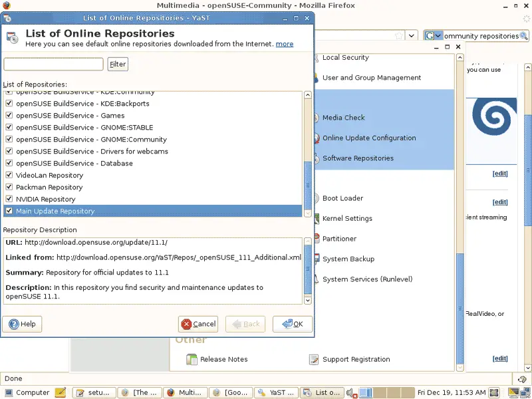Screen dimensions: 532x399
Task: Click description pane scroll-up arrow
Action: coord(308,241)
